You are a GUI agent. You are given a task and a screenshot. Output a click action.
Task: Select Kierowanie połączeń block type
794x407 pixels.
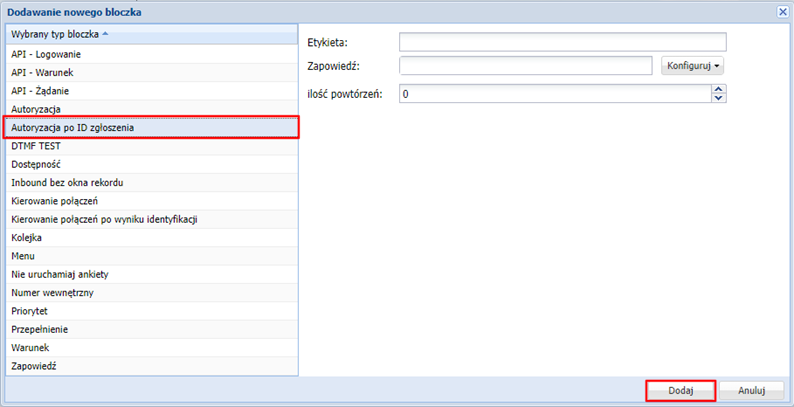coord(152,201)
